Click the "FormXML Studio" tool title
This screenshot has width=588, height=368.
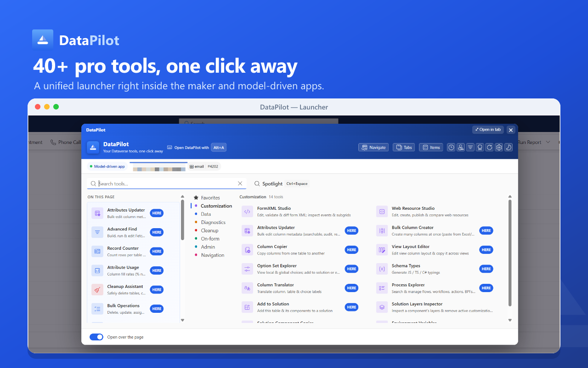[274, 208]
